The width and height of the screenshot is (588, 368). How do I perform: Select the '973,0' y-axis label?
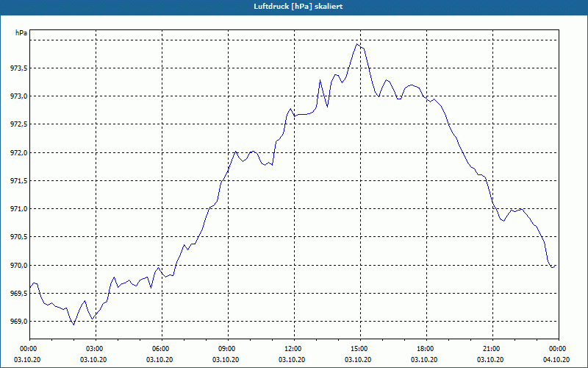click(x=18, y=96)
